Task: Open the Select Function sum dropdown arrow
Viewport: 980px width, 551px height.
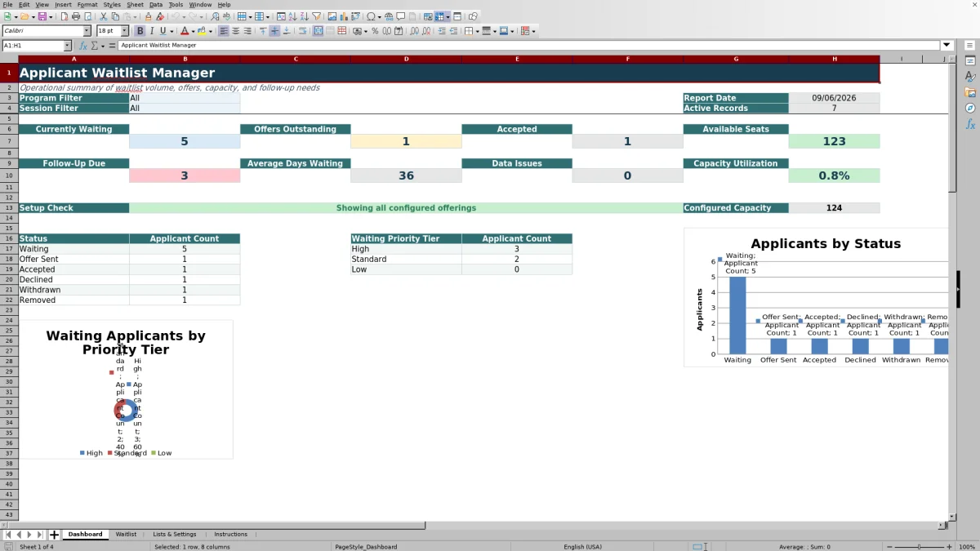Action: click(104, 46)
